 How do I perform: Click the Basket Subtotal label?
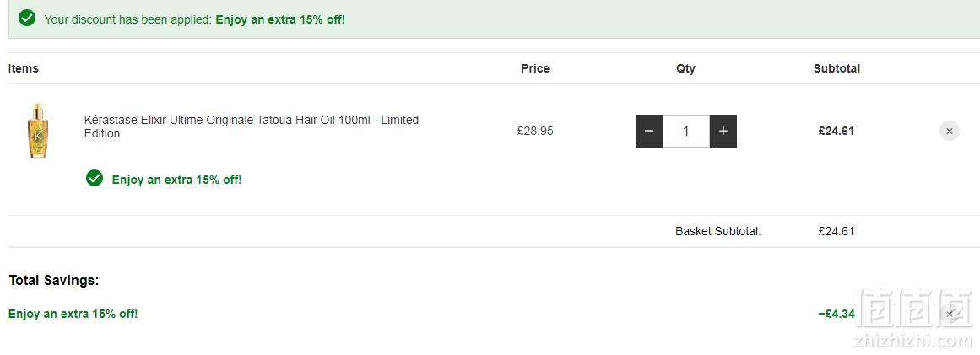pos(718,232)
